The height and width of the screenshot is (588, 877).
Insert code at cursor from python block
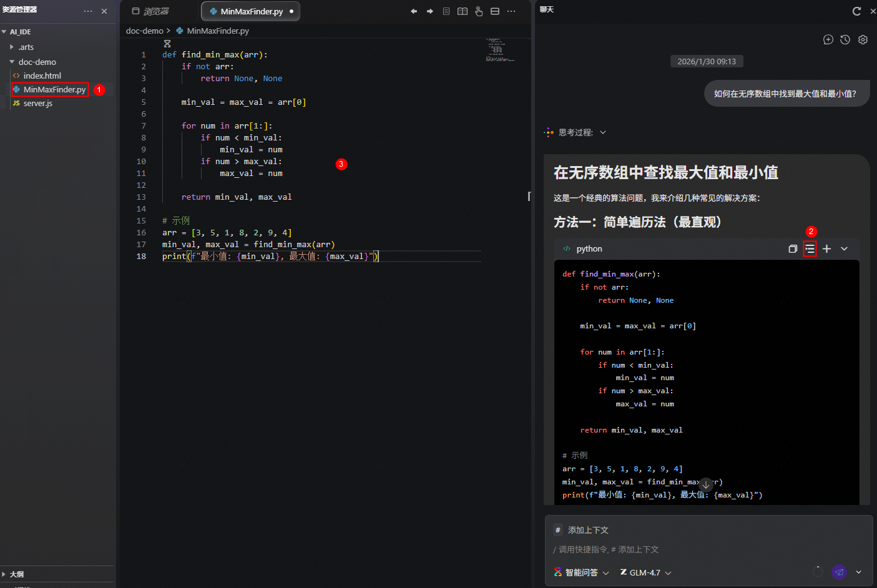pos(810,248)
